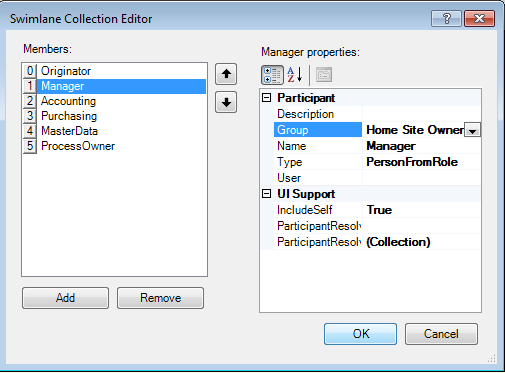Collapse the Participant category
The image size is (505, 373).
point(266,98)
